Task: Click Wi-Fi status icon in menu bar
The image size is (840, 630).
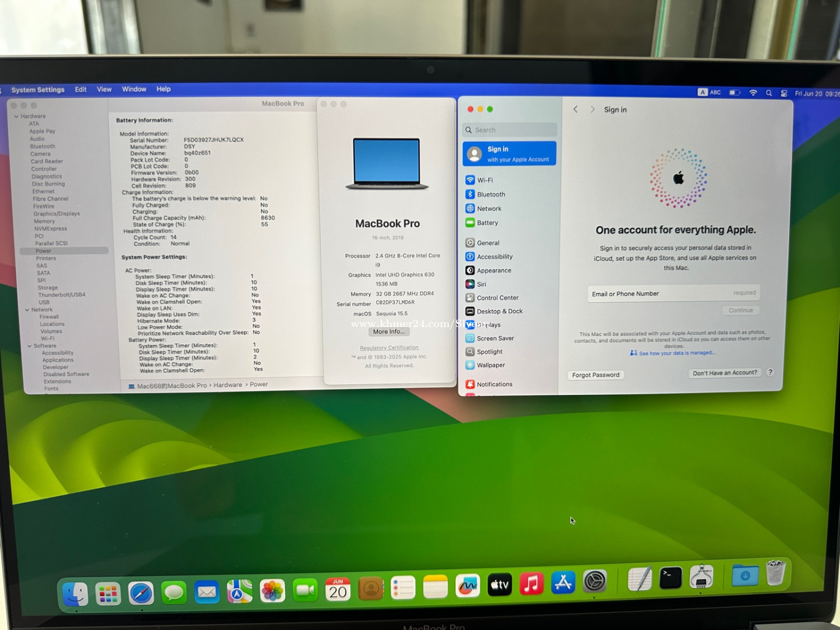Action: [753, 93]
